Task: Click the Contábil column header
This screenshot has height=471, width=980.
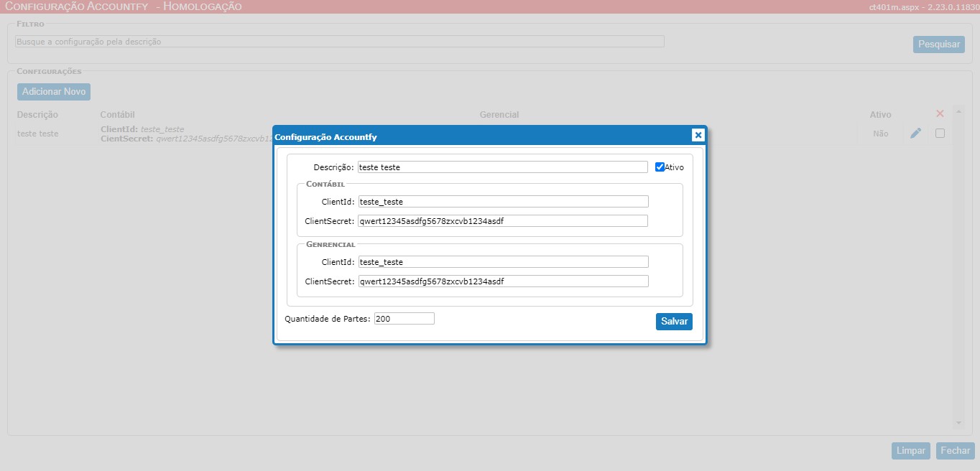Action: [118, 115]
